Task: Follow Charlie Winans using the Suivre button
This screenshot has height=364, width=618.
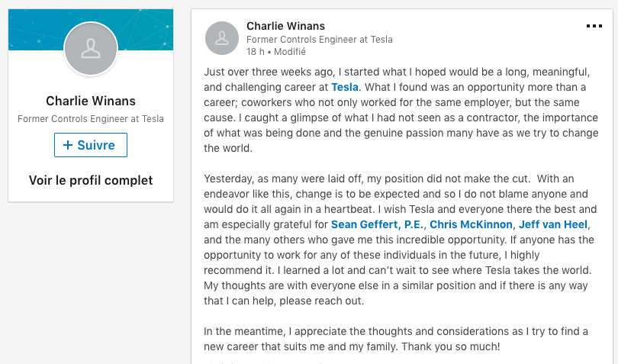Action: (x=91, y=145)
